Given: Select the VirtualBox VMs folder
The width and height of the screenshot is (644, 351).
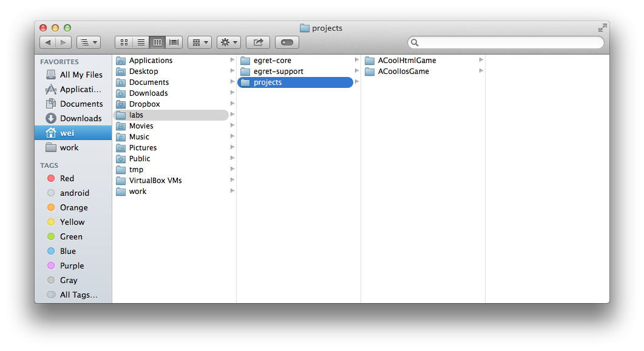Looking at the screenshot, I should click(171, 181).
